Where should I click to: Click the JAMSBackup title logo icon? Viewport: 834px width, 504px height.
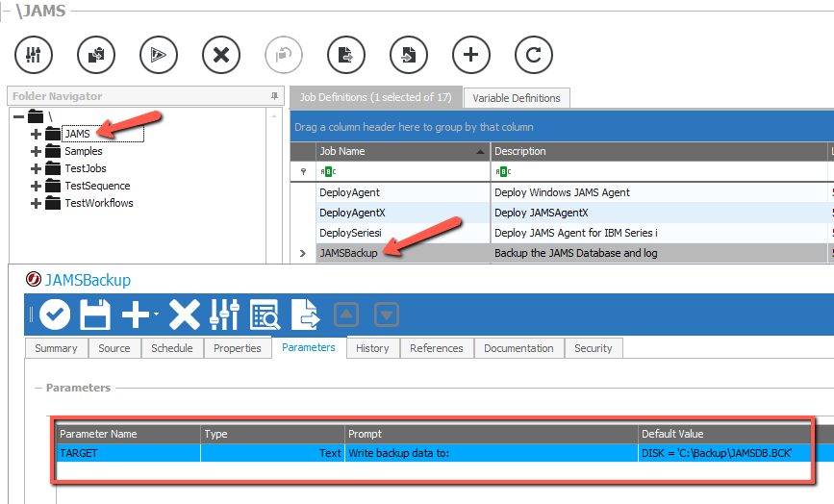34,279
